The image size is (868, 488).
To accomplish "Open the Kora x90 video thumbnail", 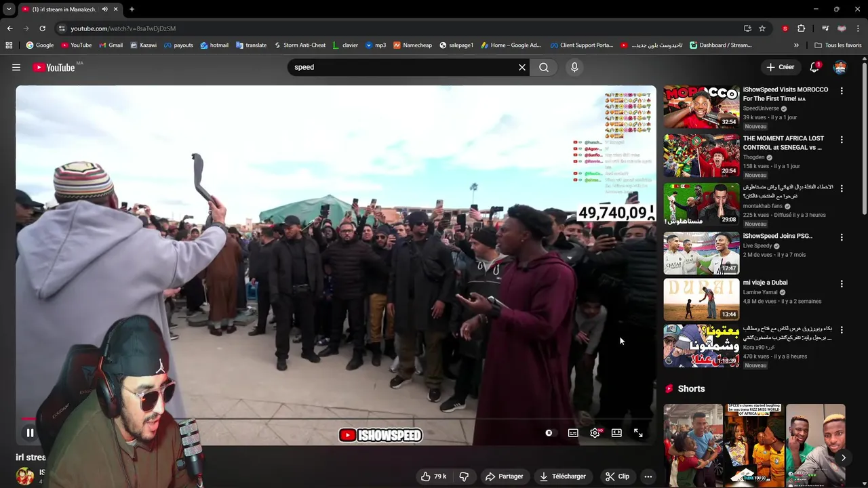I will click(x=701, y=346).
